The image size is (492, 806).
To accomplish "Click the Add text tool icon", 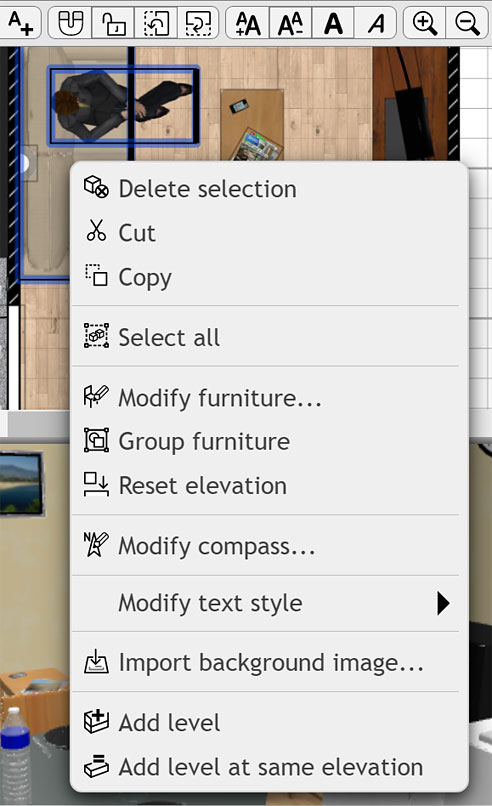I will point(21,23).
